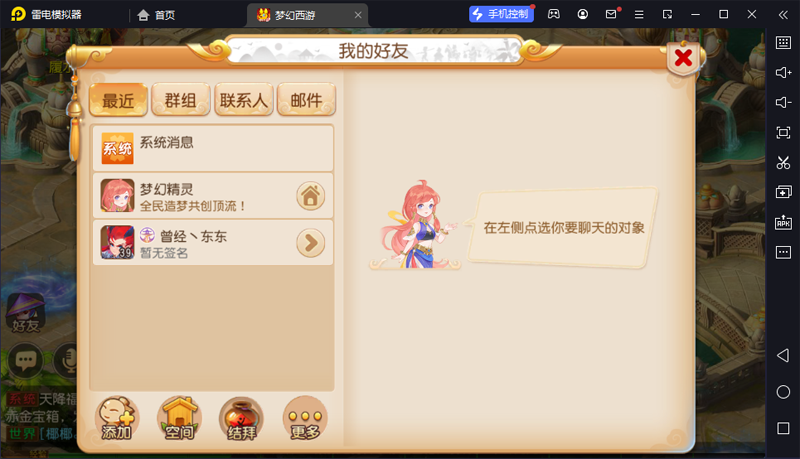800x459 pixels.
Task: Open 手机控制 phone control button
Action: point(501,14)
